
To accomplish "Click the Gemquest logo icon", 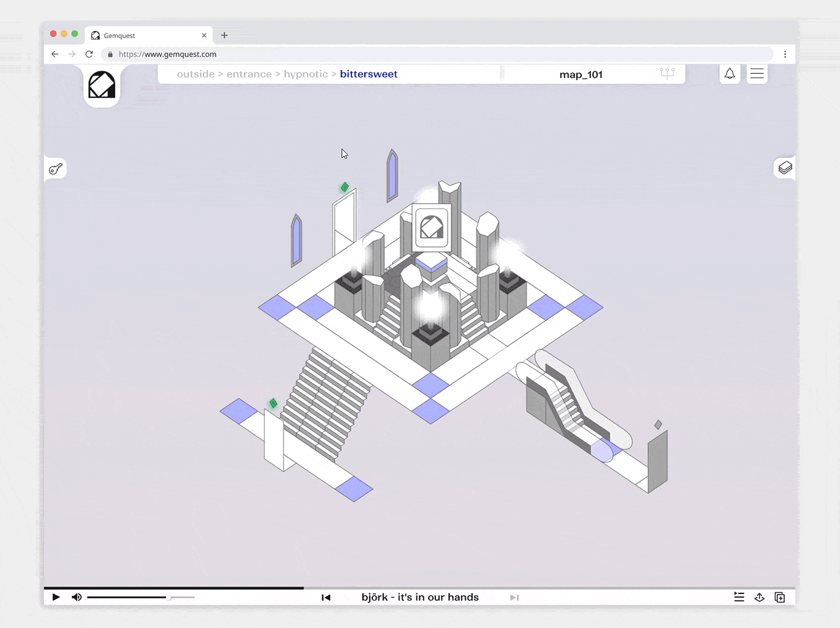I will 102,85.
